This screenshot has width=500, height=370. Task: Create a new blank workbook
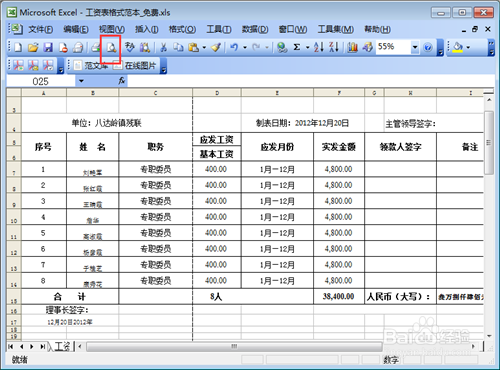[18, 48]
